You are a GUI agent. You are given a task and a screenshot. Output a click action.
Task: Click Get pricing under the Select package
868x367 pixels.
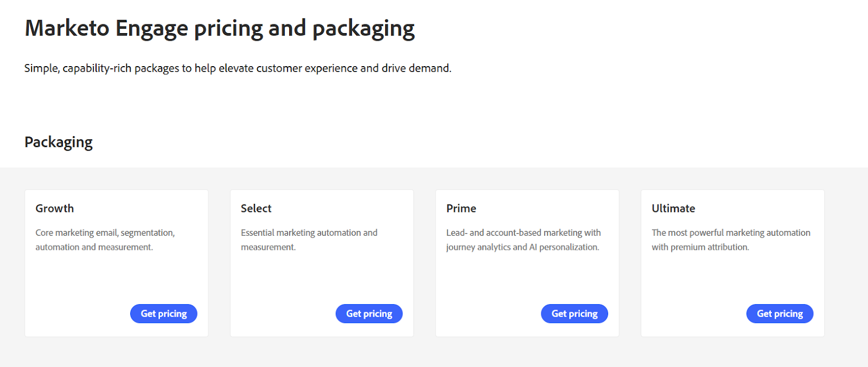(369, 313)
